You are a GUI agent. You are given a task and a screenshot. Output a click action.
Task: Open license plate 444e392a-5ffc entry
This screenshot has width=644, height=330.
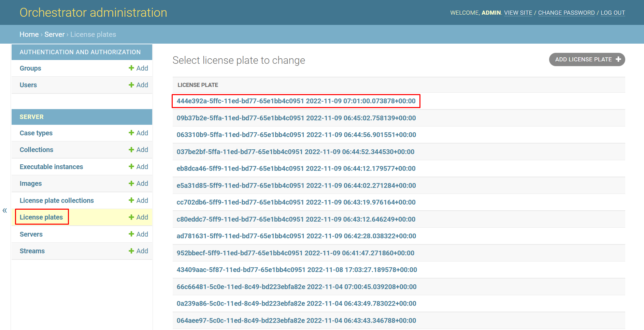(x=296, y=101)
